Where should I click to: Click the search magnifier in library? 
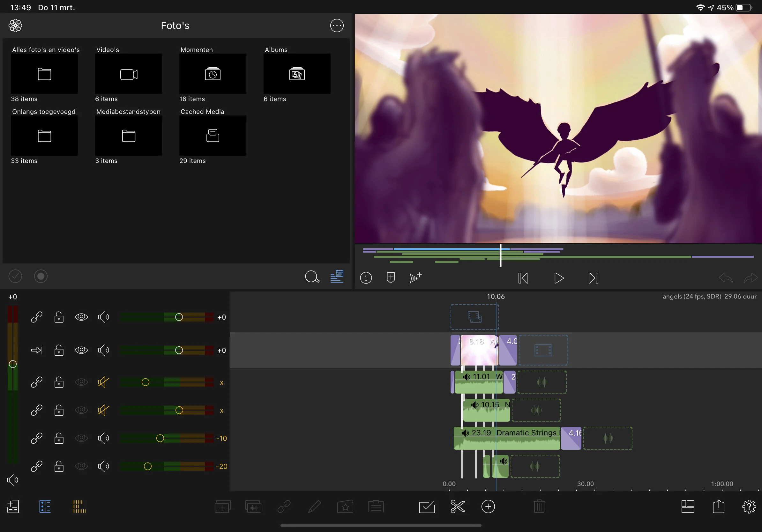312,277
